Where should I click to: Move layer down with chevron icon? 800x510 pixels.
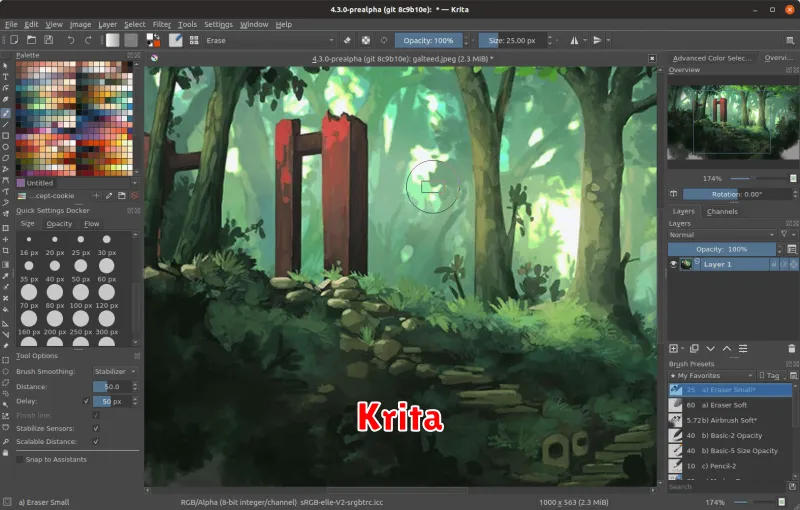(710, 349)
